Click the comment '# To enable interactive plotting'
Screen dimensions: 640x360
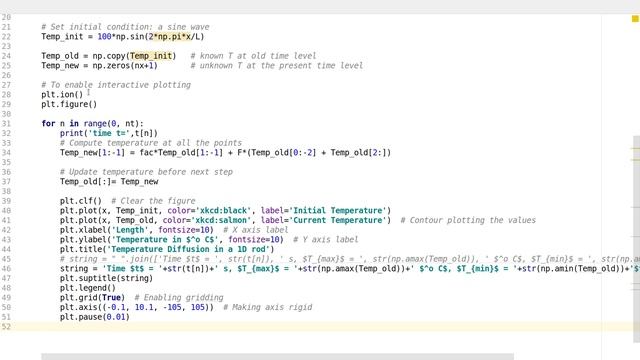(116, 85)
